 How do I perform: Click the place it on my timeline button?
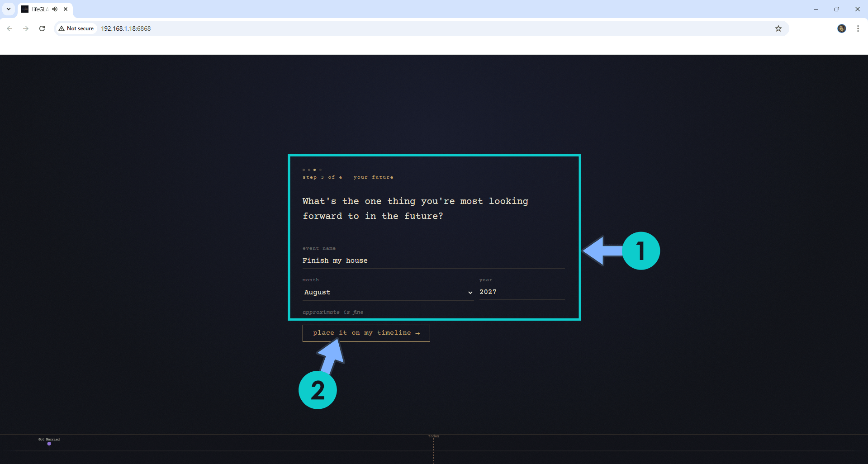[x=366, y=333]
